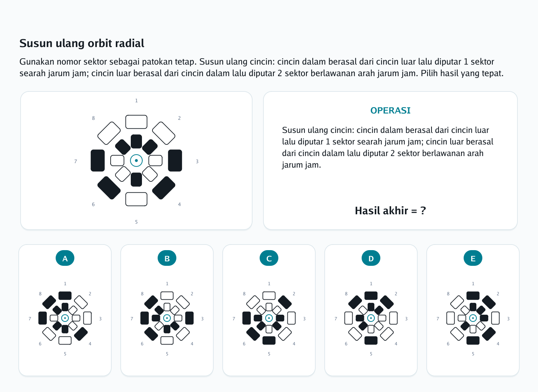Click the filled outer sector 3 shape in the main diagram
This screenshot has height=392, width=538.
(x=175, y=161)
